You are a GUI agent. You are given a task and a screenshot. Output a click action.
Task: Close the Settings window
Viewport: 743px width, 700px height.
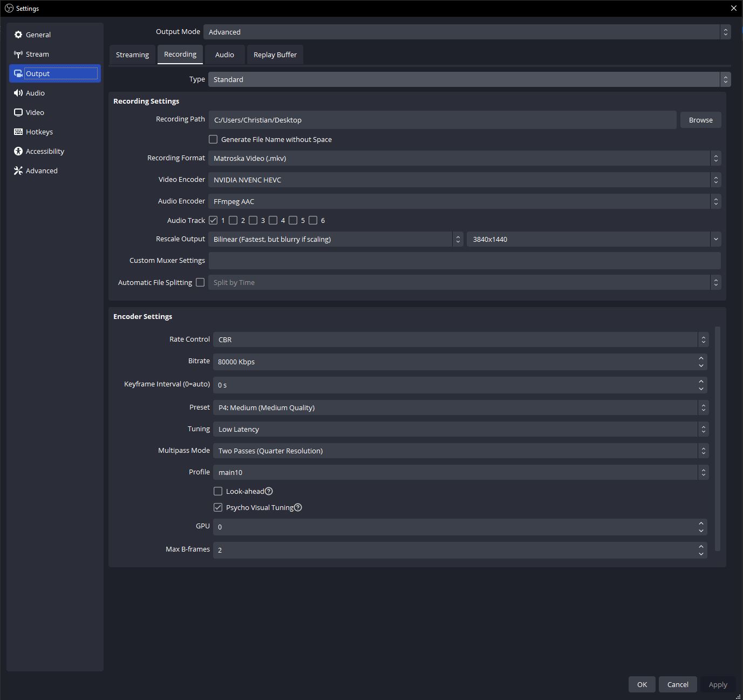(733, 8)
